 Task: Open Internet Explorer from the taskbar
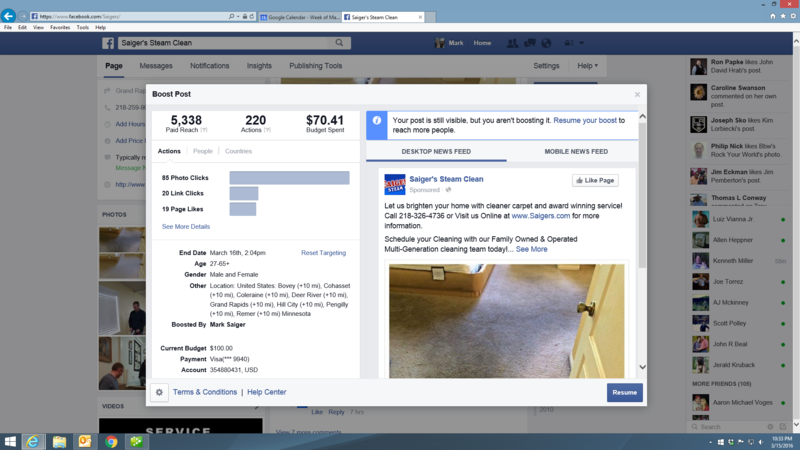33,442
